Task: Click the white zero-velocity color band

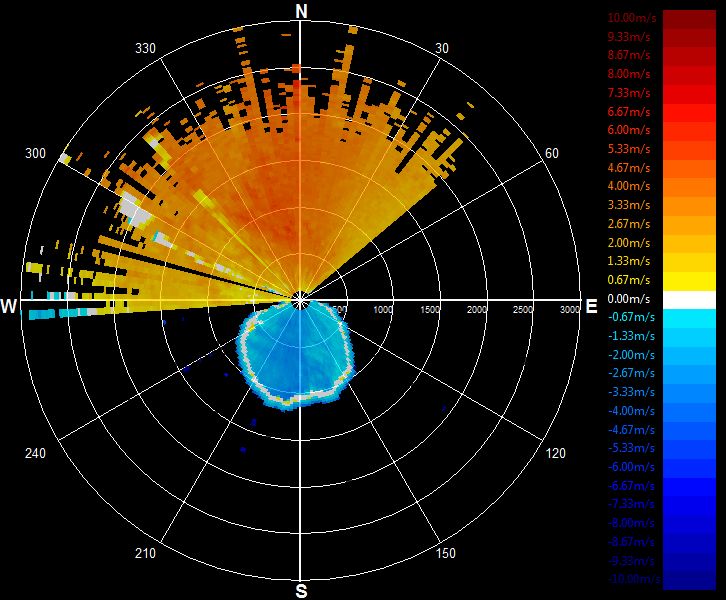Action: [689, 300]
